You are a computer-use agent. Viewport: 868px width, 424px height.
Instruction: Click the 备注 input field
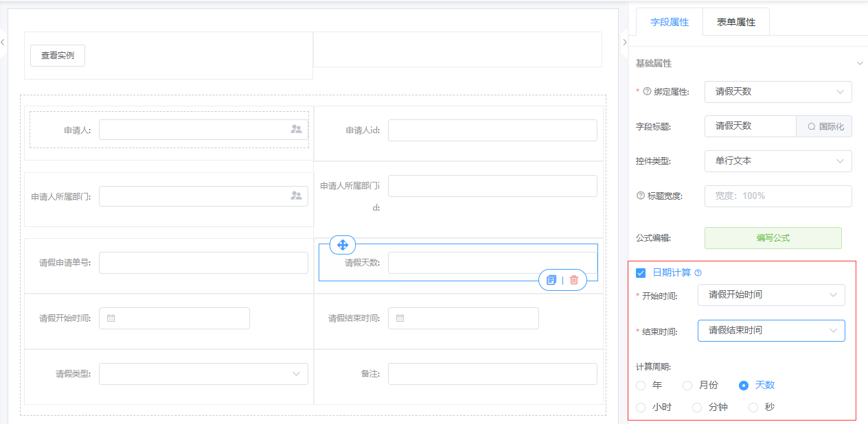pyautogui.click(x=492, y=374)
